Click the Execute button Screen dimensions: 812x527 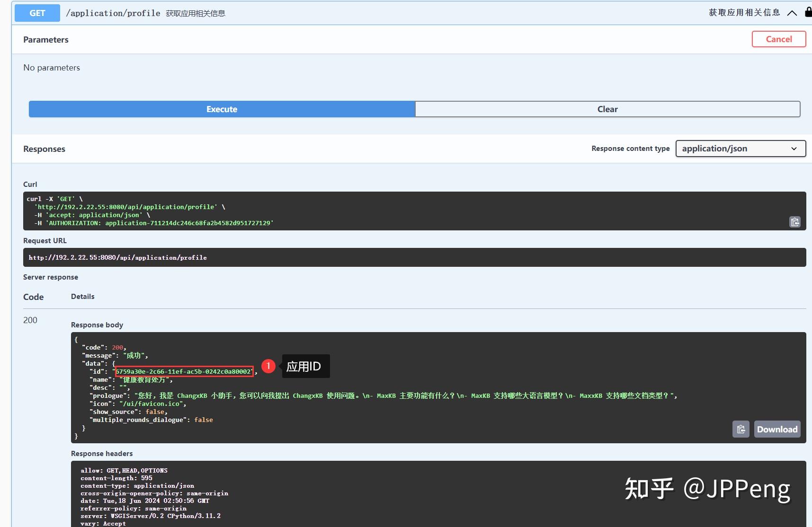(221, 109)
